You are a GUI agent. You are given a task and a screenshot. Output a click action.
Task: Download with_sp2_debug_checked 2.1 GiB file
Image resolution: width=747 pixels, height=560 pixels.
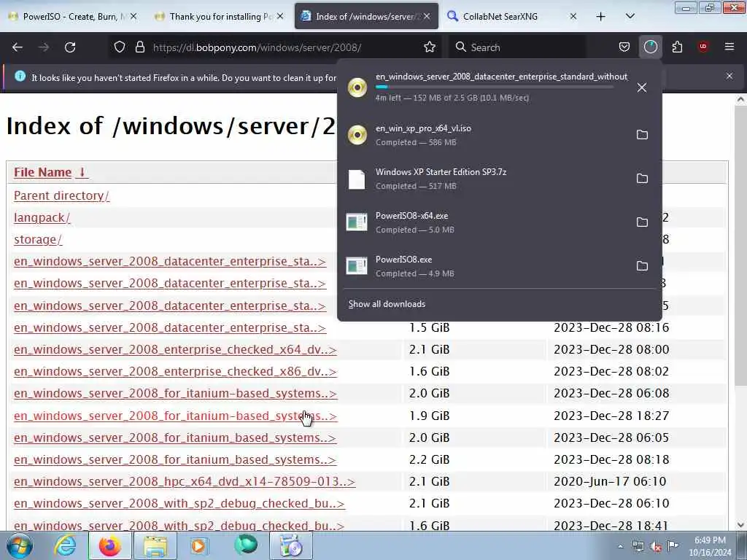(x=179, y=503)
